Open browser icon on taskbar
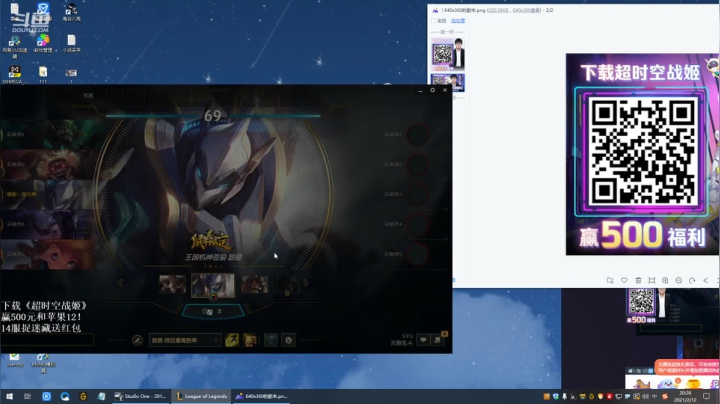720x404 pixels. pos(65,396)
